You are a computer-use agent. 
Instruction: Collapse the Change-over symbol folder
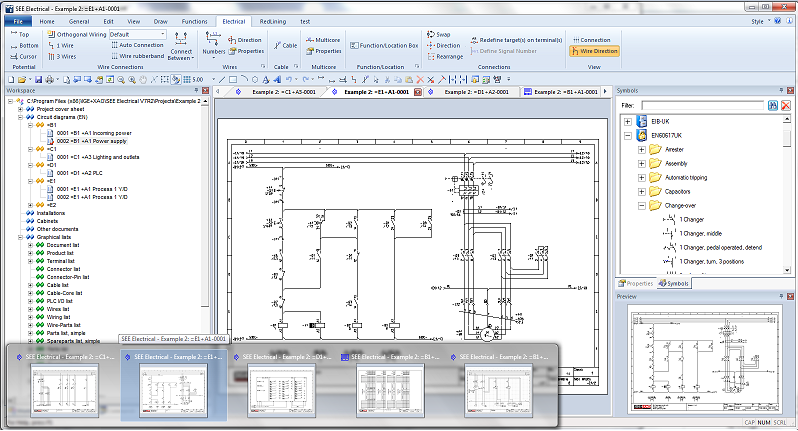[x=642, y=206]
